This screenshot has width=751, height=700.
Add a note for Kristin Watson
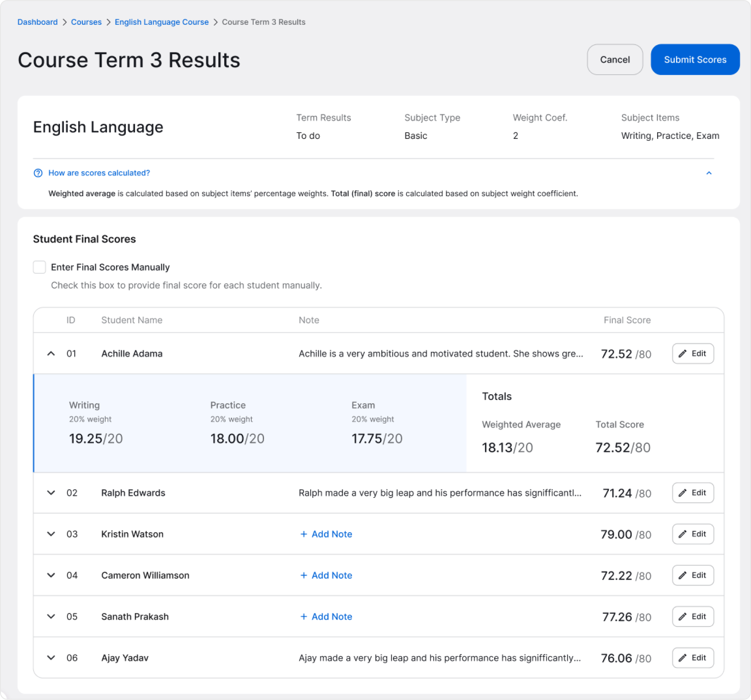click(326, 534)
